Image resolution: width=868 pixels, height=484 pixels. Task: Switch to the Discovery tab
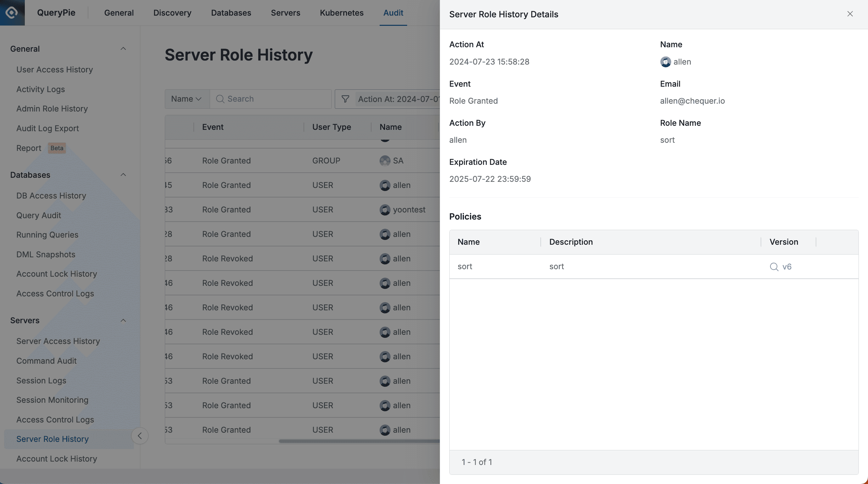[172, 13]
